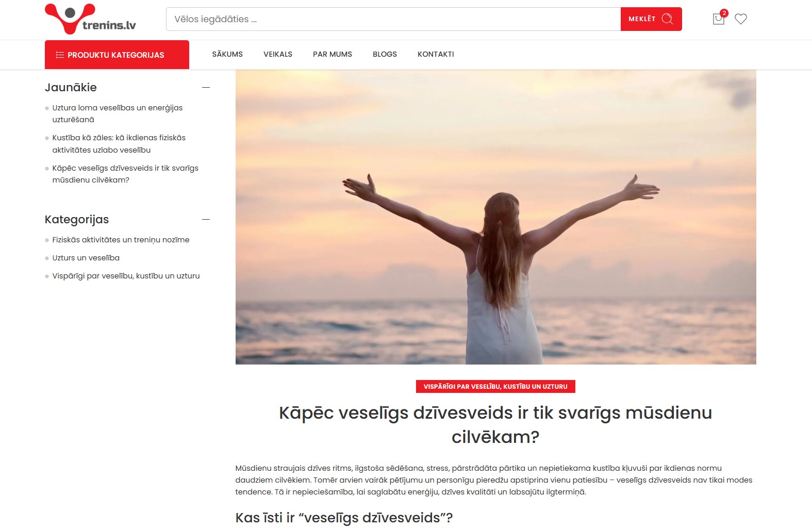Click the Meklēt search button

coord(651,19)
